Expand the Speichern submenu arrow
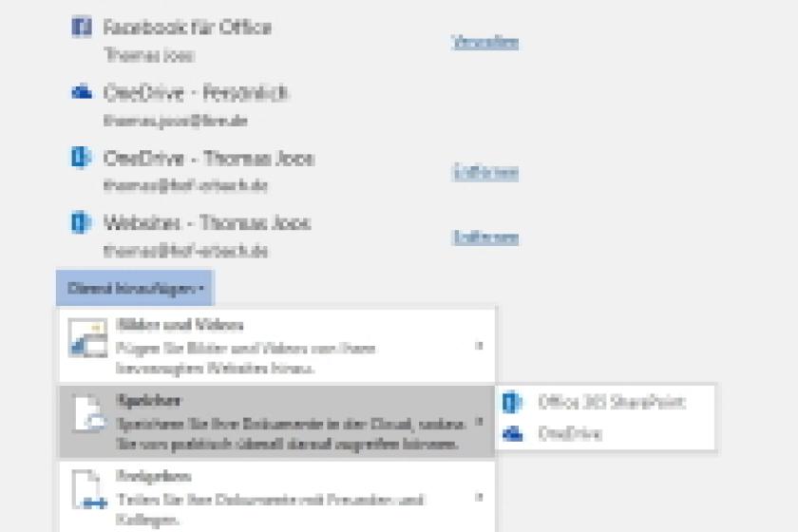This screenshot has width=798, height=532. pyautogui.click(x=479, y=422)
